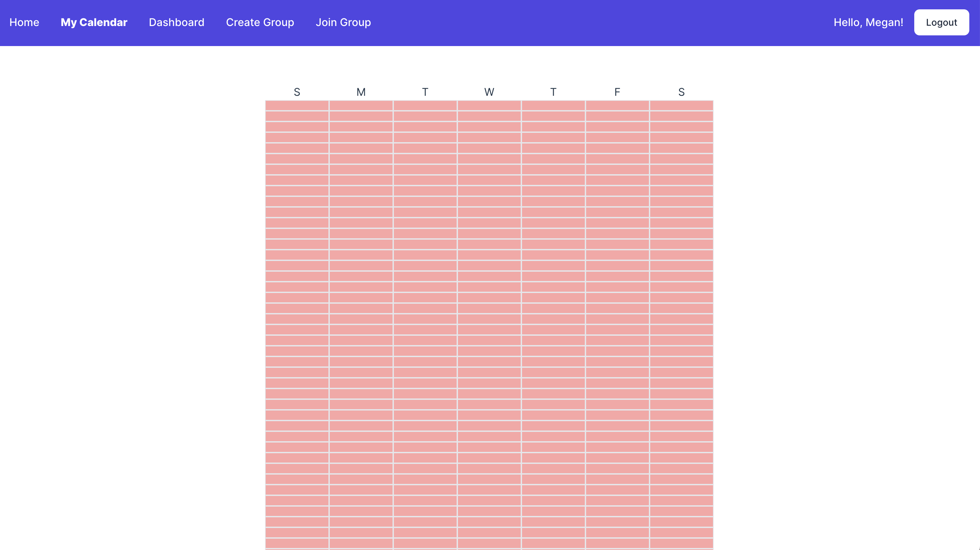Open the Join Group page
Image resolution: width=980 pixels, height=550 pixels.
pyautogui.click(x=343, y=22)
